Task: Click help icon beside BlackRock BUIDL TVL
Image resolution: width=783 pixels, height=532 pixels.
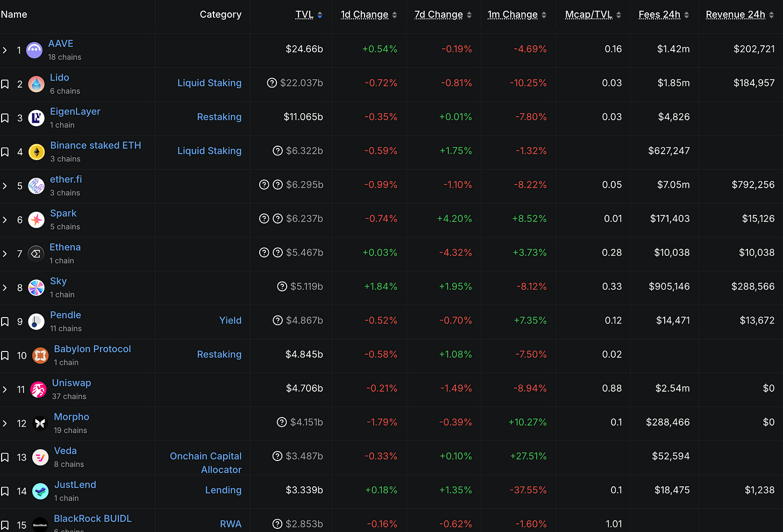Action: click(277, 524)
